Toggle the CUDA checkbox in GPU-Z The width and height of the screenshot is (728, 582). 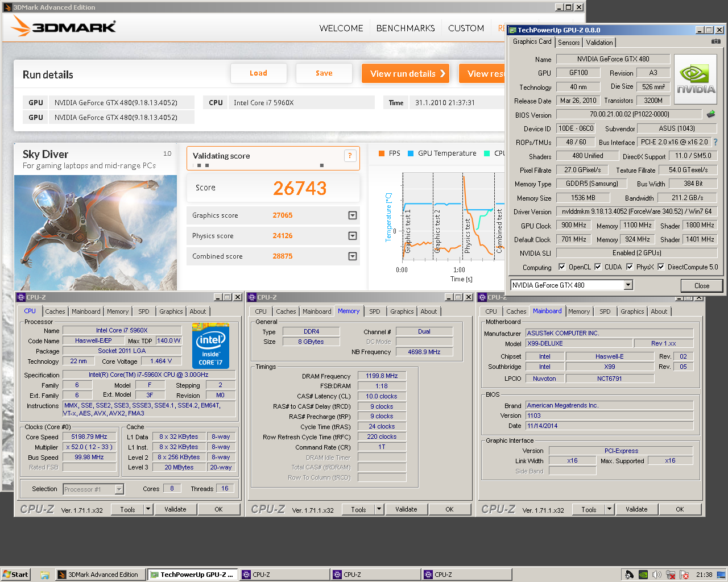(x=598, y=267)
